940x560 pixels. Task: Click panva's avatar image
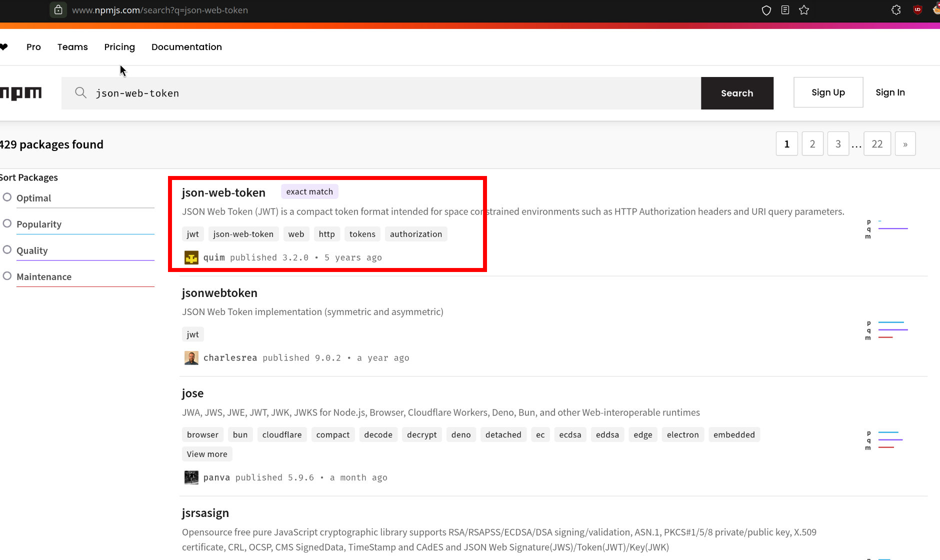[191, 477]
